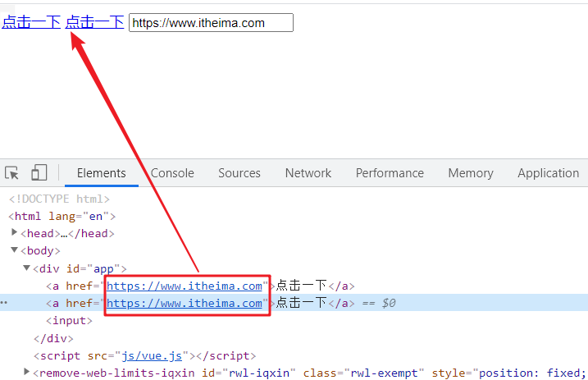Select the Performance tab
588x380 pixels.
390,173
